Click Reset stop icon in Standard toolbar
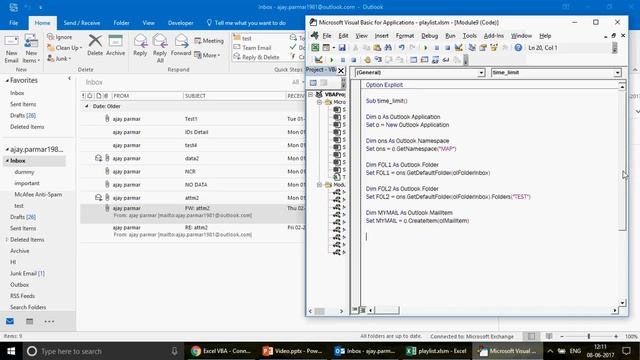The image size is (640, 360). pyautogui.click(x=447, y=48)
